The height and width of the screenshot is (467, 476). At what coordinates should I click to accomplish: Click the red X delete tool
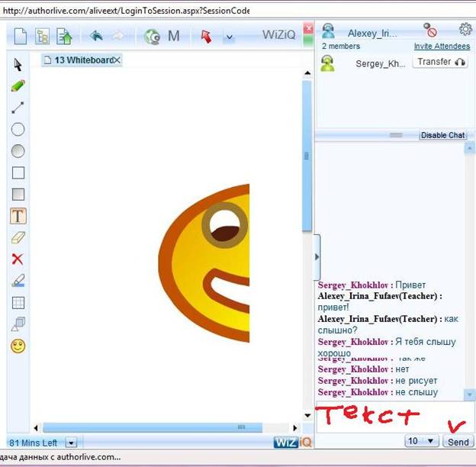point(18,259)
